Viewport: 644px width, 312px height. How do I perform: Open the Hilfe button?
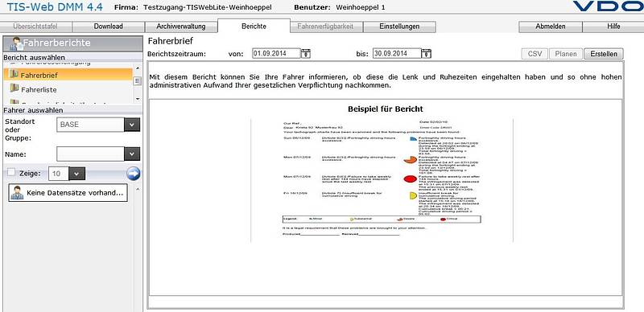coord(613,27)
